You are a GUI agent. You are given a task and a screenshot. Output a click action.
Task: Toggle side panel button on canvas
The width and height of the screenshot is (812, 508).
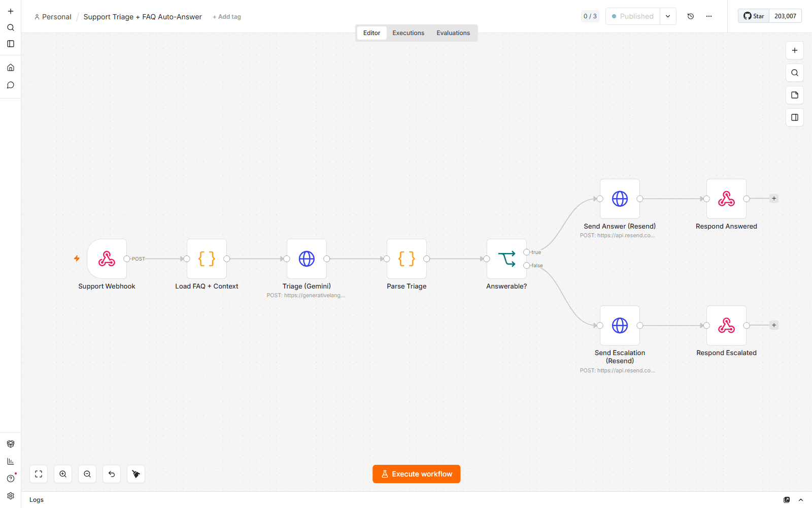795,117
